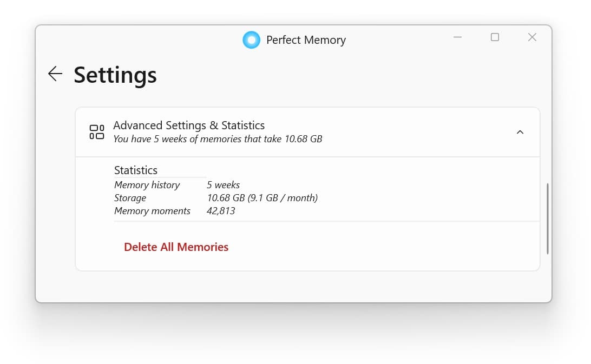
Task: Collapse the Advanced Settings & Statistics section
Action: pyautogui.click(x=520, y=131)
